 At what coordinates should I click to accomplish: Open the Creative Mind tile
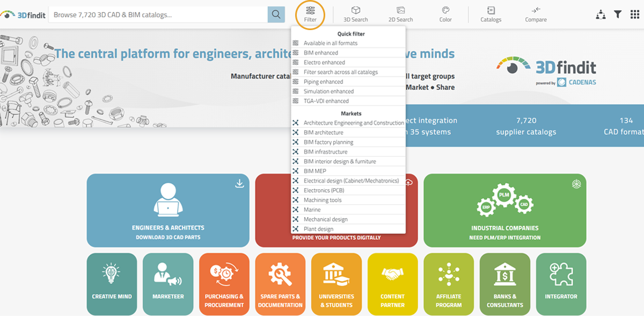[112, 284]
